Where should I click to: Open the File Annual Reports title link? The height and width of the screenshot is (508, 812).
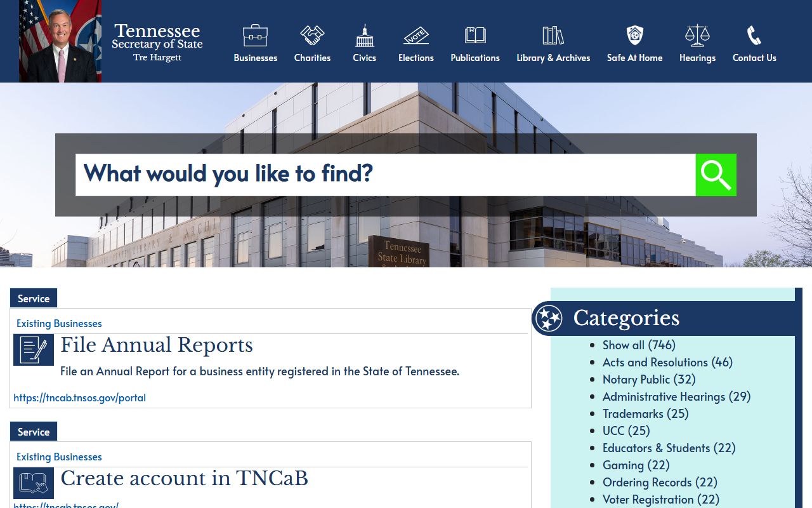157,345
